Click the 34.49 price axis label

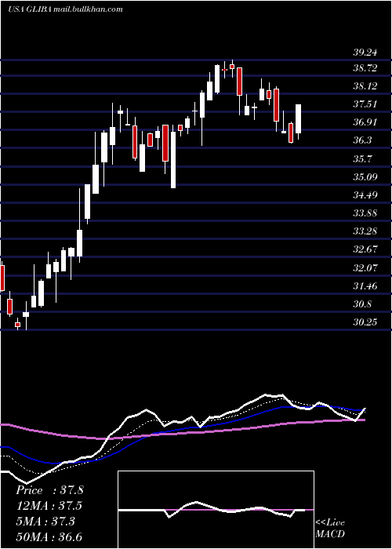(365, 195)
